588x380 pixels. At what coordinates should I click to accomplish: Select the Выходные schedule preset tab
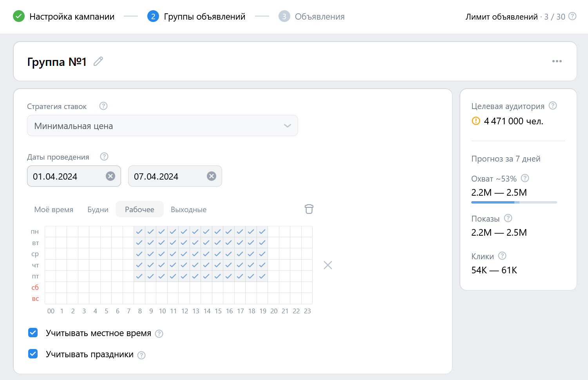[188, 210]
